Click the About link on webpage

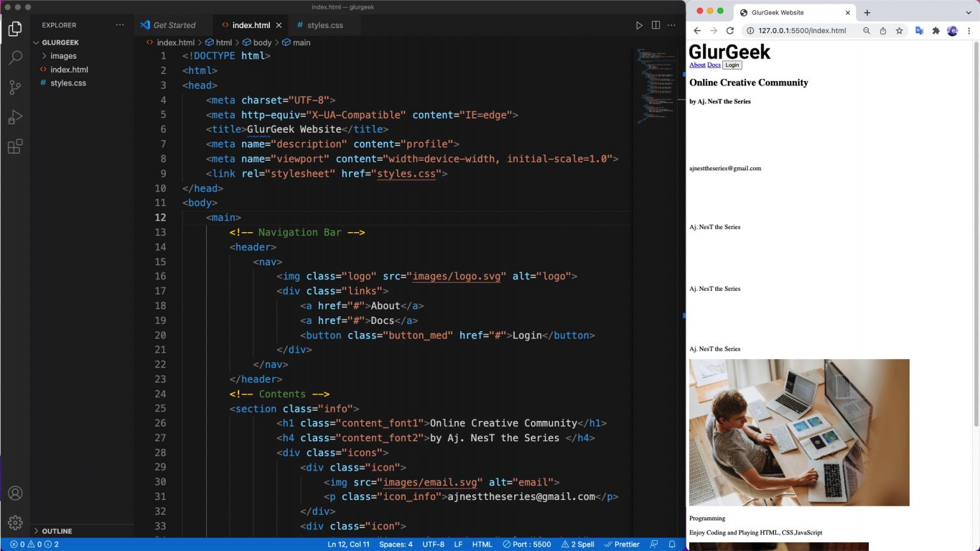click(x=697, y=65)
